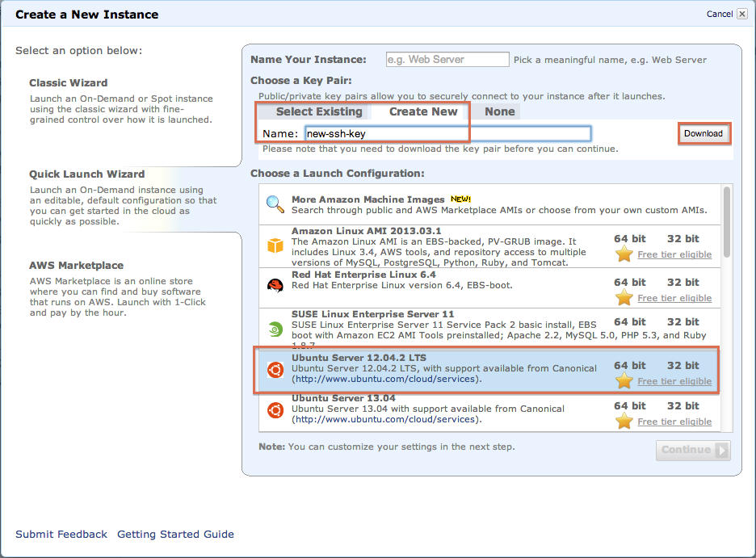Select 32 bit for Amazon Linux AMI
This screenshot has width=756, height=558.
[682, 238]
